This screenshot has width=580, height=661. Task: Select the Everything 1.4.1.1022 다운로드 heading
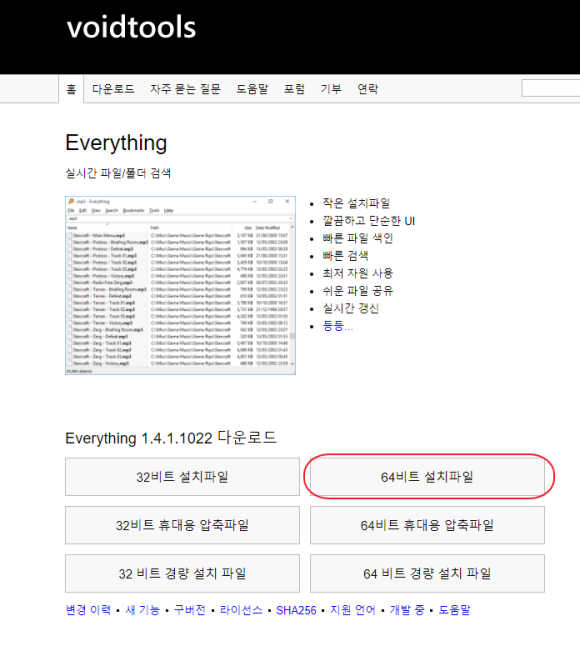pyautogui.click(x=171, y=438)
